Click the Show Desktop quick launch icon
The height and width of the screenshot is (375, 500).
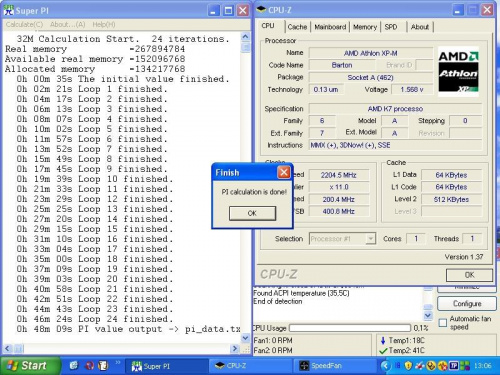tap(74, 366)
